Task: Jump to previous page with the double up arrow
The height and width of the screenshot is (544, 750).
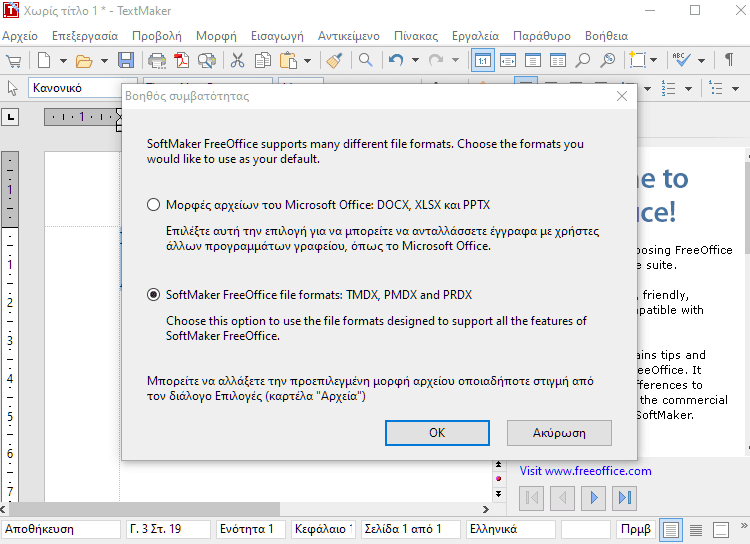Action: 498,464
